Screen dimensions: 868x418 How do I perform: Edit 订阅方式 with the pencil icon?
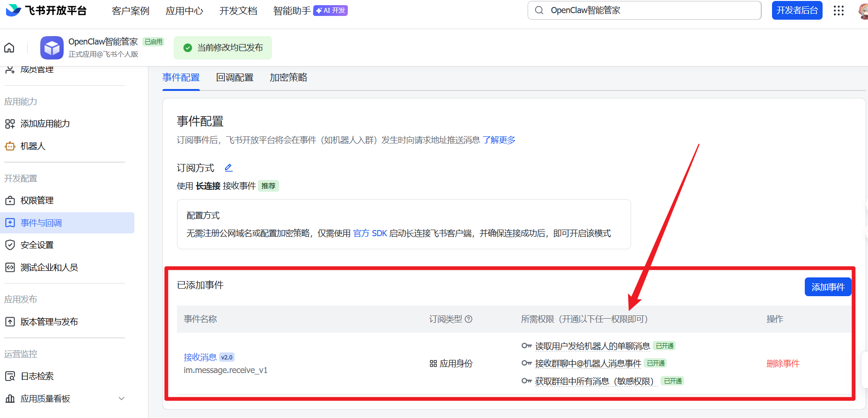[228, 168]
